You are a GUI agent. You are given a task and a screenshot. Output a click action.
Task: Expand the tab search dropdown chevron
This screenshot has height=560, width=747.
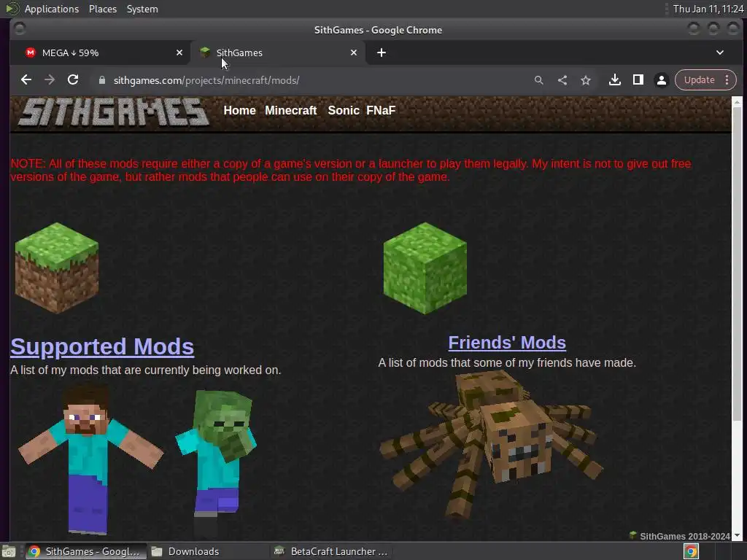pyautogui.click(x=720, y=52)
